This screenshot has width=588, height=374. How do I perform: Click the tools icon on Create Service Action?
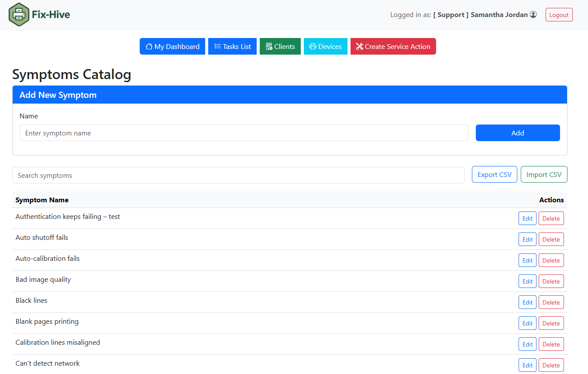coord(359,46)
